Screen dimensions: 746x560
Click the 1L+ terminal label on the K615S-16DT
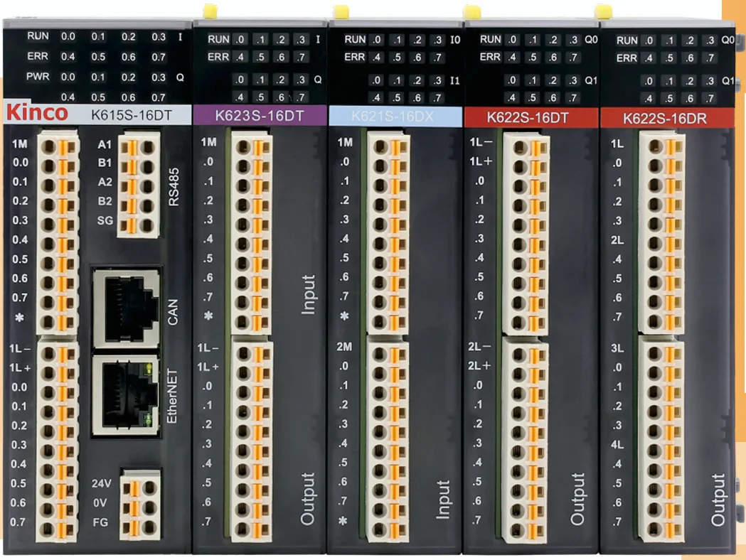[20, 367]
